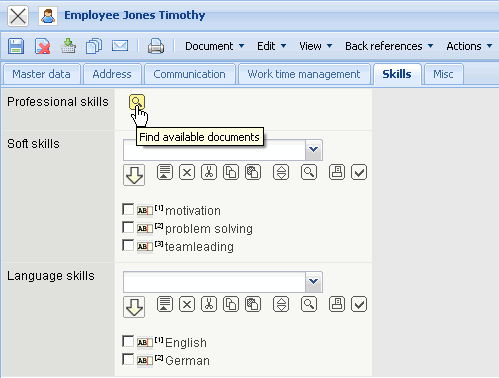Check the motivation checkbox

pyautogui.click(x=128, y=209)
